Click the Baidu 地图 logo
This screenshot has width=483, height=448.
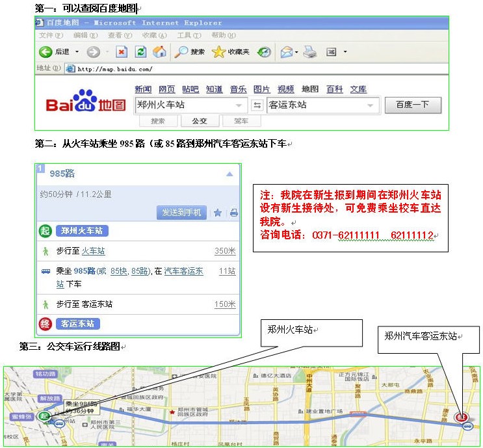86,101
